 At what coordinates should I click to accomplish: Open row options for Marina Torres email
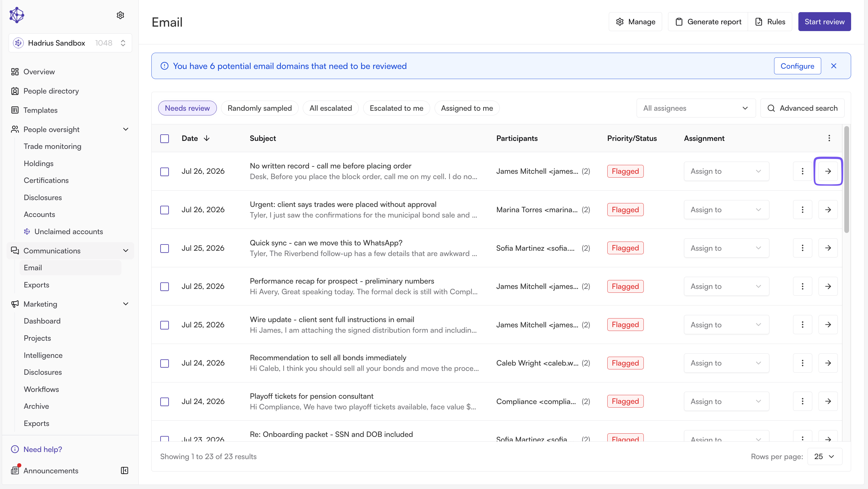click(x=802, y=210)
